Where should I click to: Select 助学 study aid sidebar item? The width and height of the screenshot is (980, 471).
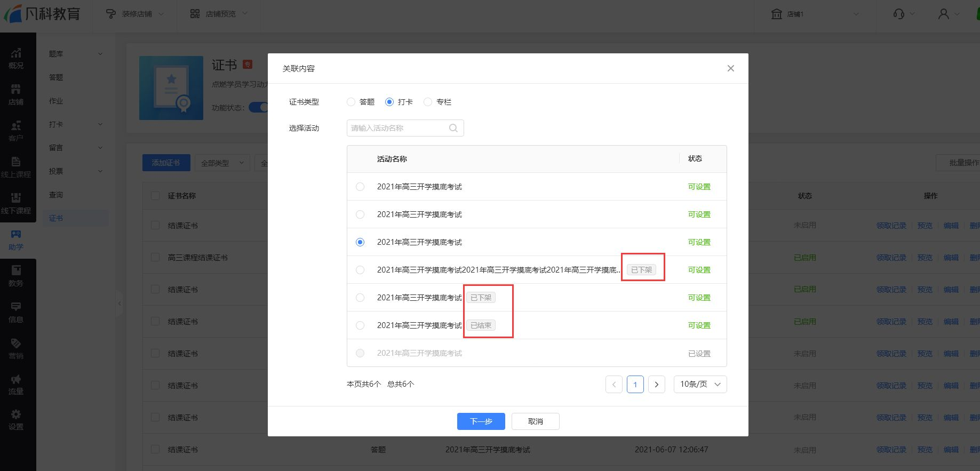[16, 240]
